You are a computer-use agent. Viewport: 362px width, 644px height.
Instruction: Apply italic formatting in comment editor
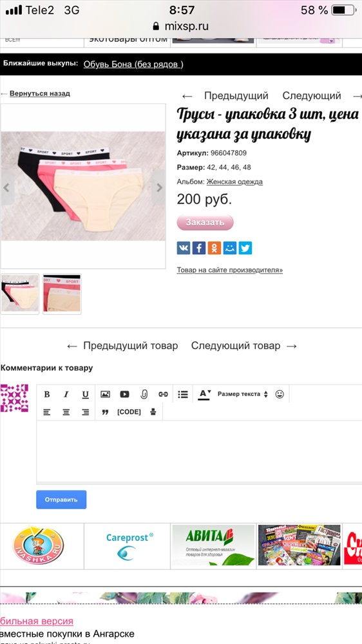tap(66, 394)
